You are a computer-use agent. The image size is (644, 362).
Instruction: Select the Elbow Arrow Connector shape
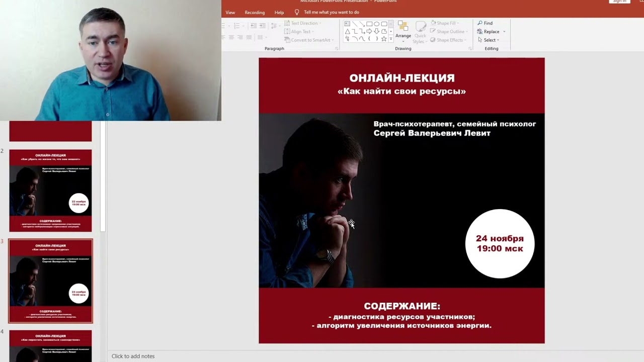pos(362,32)
